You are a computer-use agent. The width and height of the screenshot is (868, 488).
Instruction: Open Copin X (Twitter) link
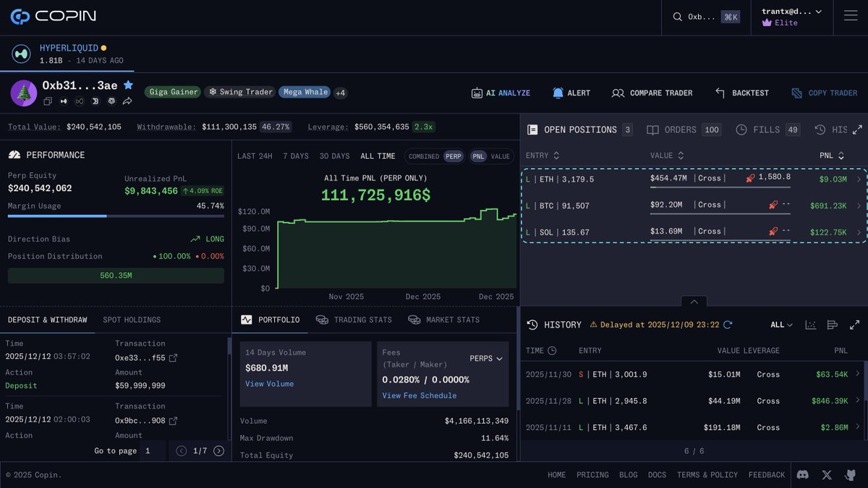827,475
